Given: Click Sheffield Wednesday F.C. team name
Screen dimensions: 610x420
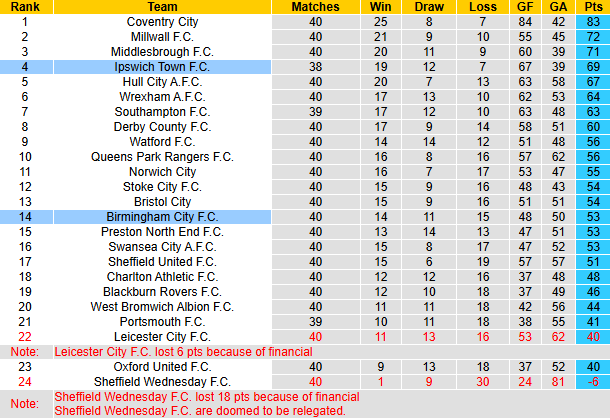Looking at the screenshot, I should tap(162, 382).
